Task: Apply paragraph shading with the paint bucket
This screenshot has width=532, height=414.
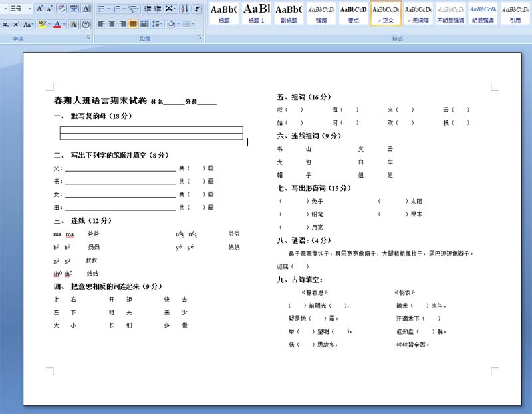Action: [x=171, y=24]
